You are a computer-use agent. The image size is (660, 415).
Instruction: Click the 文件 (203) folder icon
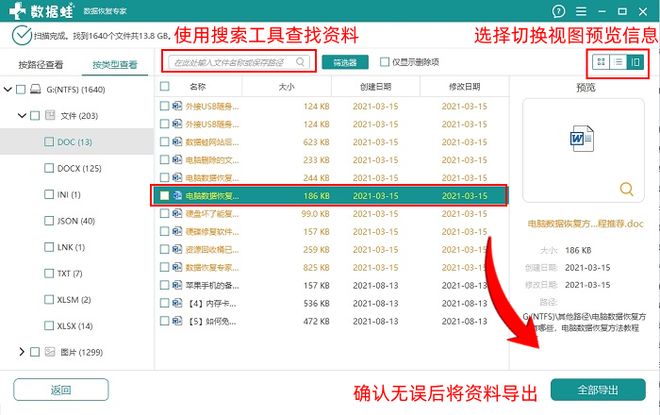coord(50,115)
